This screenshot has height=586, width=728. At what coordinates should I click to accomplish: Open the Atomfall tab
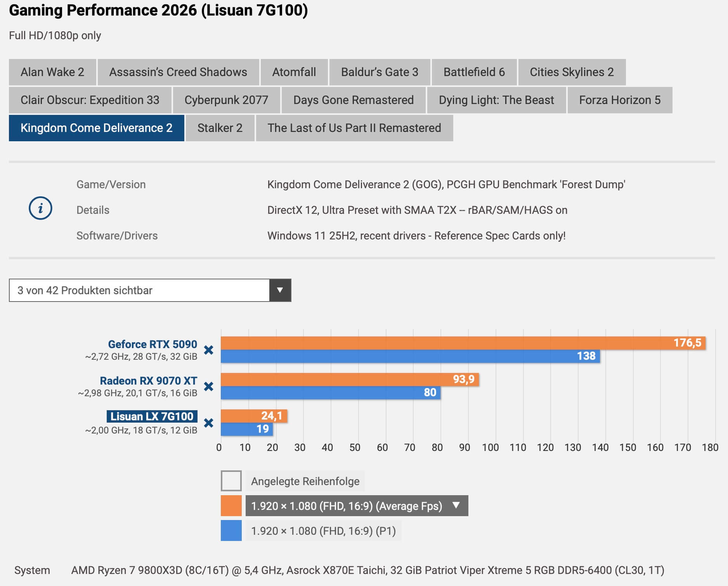pyautogui.click(x=294, y=72)
